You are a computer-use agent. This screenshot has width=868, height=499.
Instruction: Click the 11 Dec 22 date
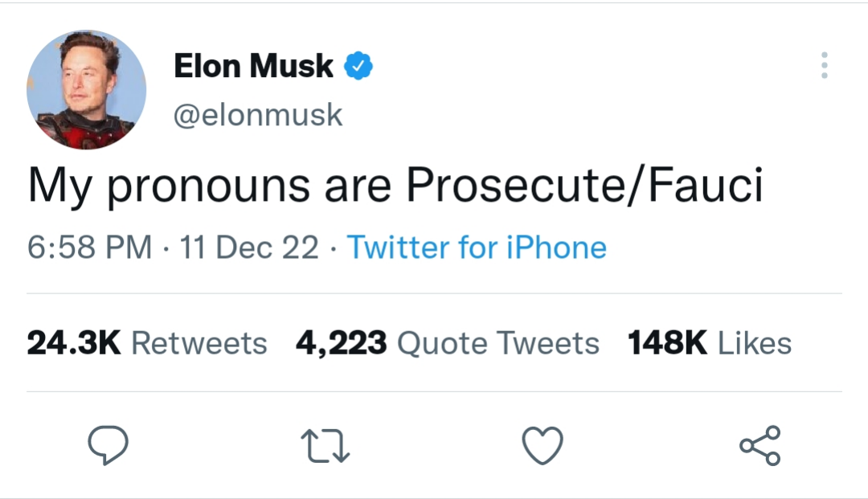[249, 247]
